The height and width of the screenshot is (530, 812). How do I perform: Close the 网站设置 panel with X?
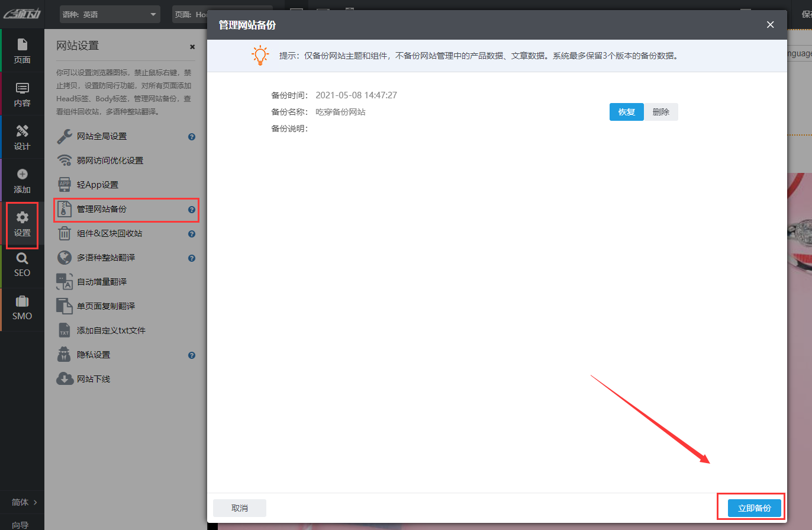pyautogui.click(x=192, y=47)
